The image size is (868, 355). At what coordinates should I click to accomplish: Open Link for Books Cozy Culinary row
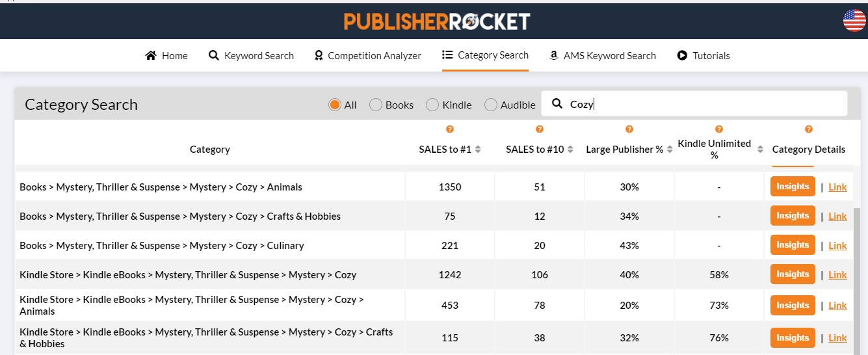837,246
